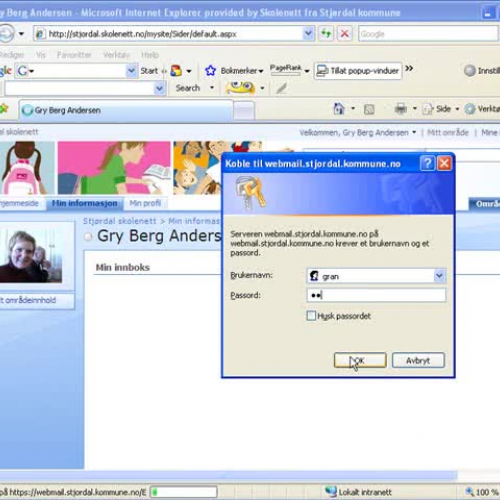500x500 pixels.
Task: Open the Favoritter menu
Action: pos(74,55)
